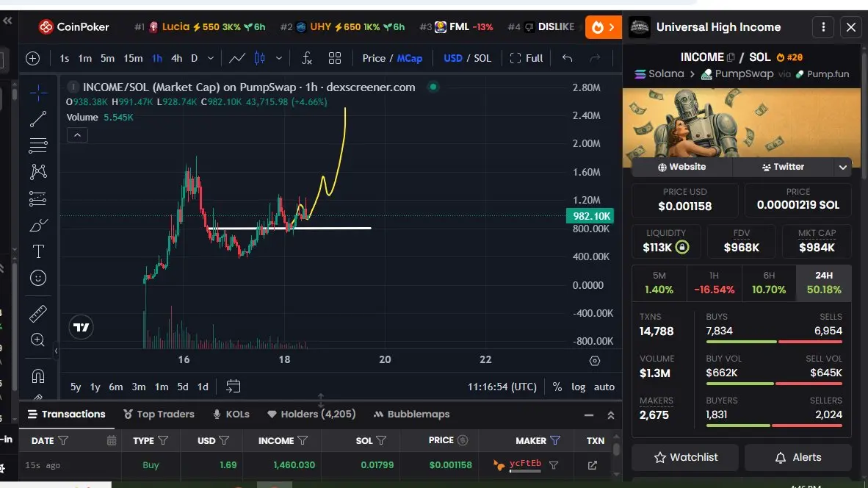Viewport: 868px width, 488px height.
Task: Select the crosshair cursor tool
Action: [x=38, y=93]
